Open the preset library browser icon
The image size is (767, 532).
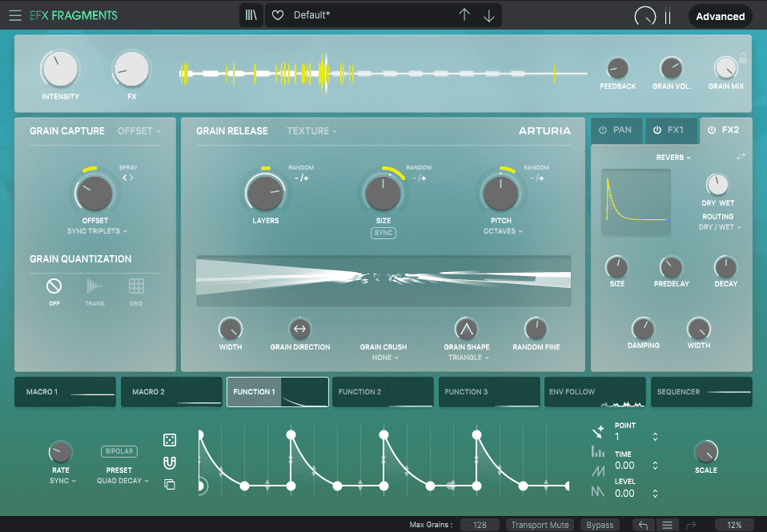click(x=251, y=15)
